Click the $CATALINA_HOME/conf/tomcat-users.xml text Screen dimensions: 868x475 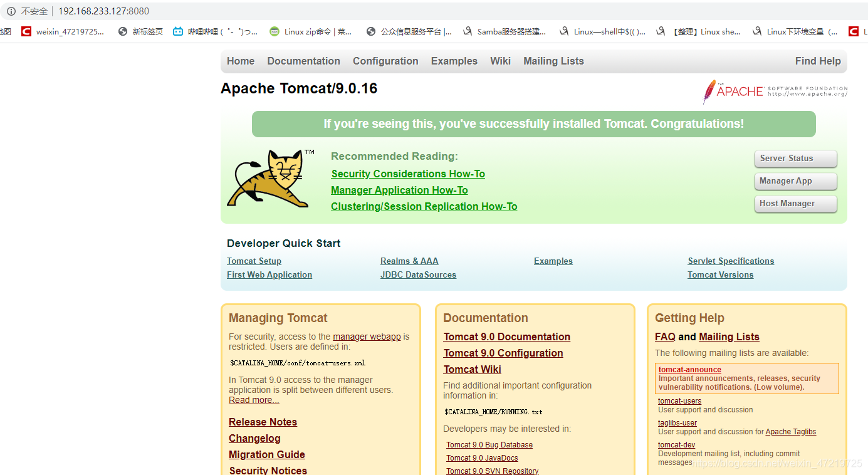click(x=298, y=363)
